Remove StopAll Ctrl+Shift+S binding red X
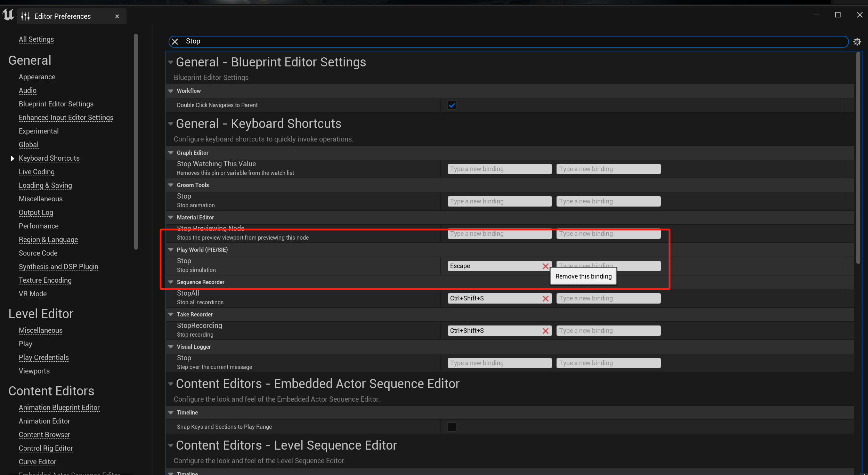This screenshot has width=868, height=475. [x=545, y=299]
